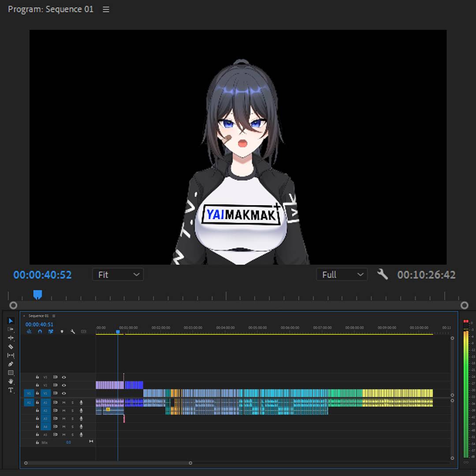Screen dimensions: 476x476
Task: Open the Full playback resolution dropdown
Action: point(342,275)
